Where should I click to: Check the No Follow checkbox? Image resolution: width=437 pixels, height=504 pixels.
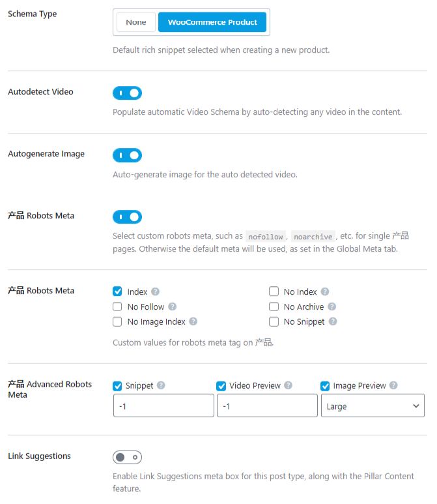(117, 307)
